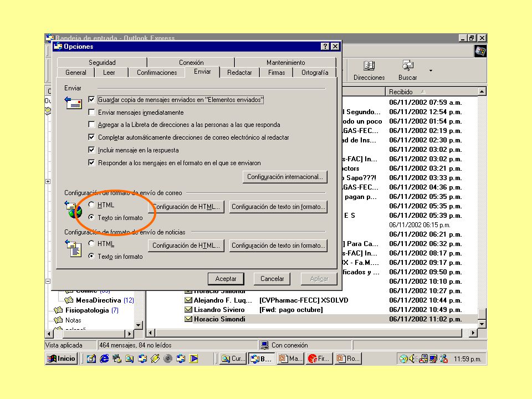Open Configuración de HTML for mail format
The width and height of the screenshot is (532, 399).
coord(186,207)
